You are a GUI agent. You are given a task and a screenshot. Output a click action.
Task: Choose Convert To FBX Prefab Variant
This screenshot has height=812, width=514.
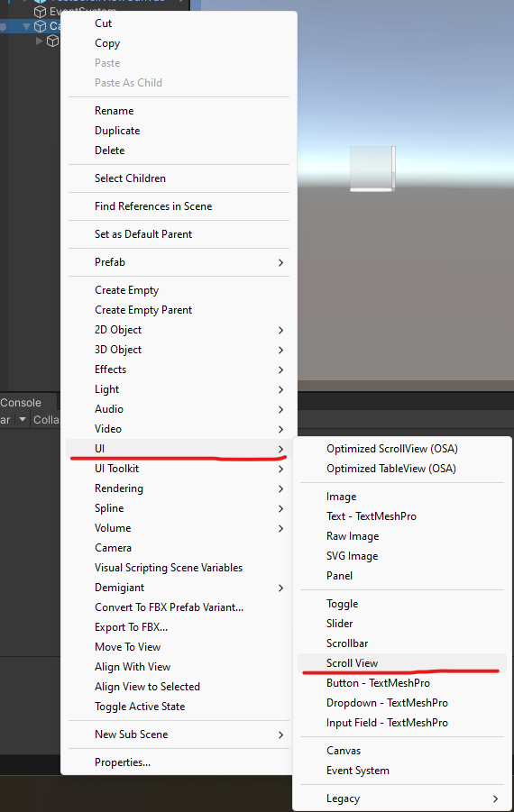tap(179, 607)
